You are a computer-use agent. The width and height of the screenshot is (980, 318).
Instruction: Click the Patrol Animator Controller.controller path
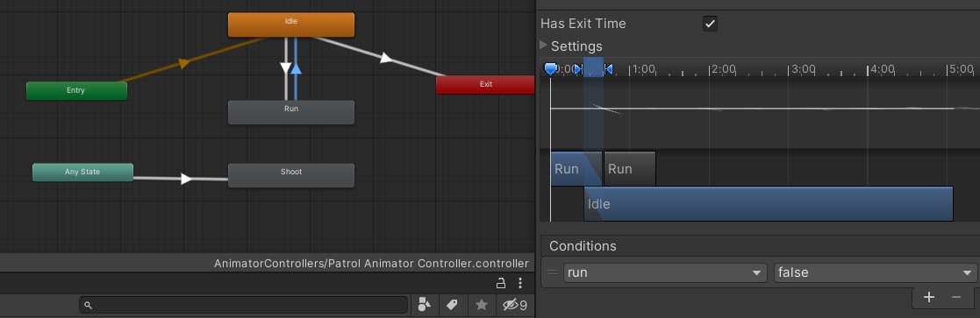click(371, 263)
